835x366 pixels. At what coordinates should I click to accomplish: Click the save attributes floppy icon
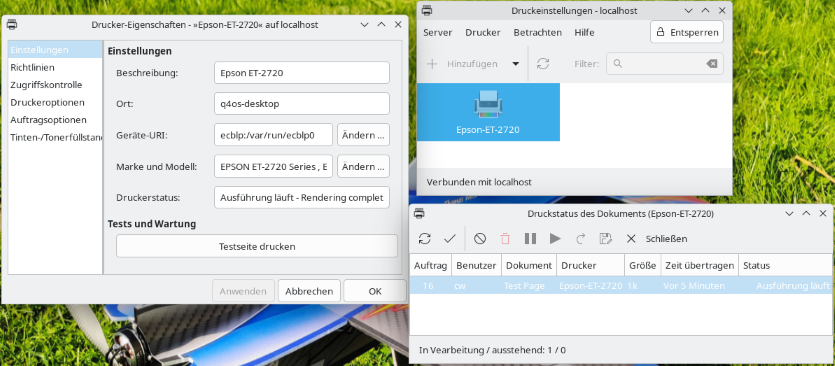tap(605, 239)
